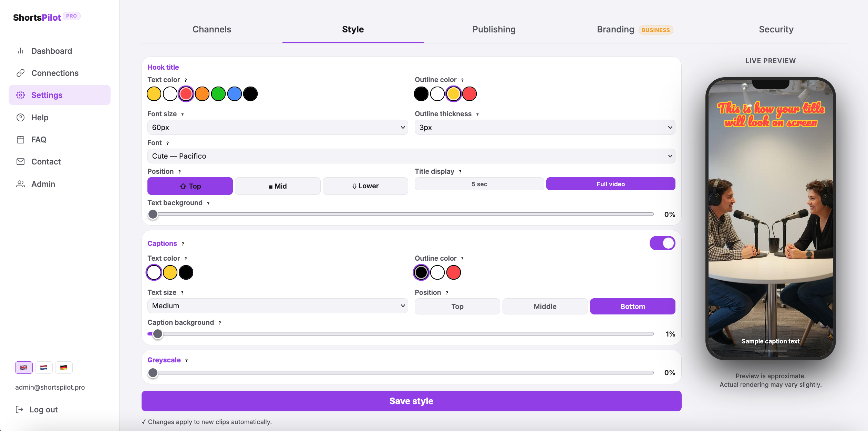Click the Contact envelope icon
The width and height of the screenshot is (868, 431).
click(21, 162)
